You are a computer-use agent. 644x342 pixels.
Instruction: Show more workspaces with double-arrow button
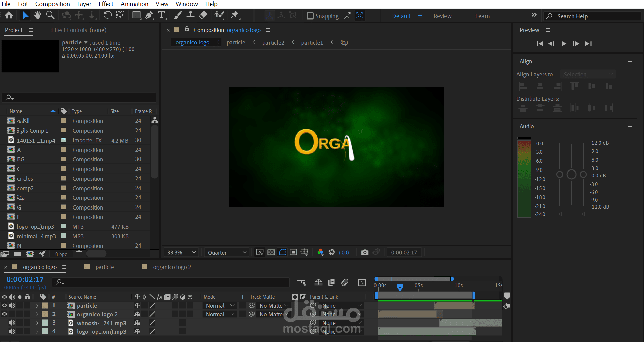(x=534, y=15)
